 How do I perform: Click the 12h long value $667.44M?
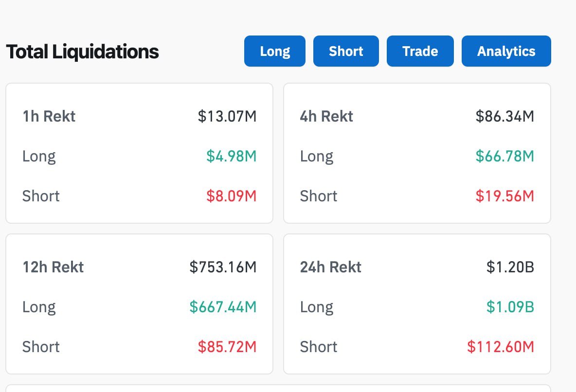pos(223,307)
